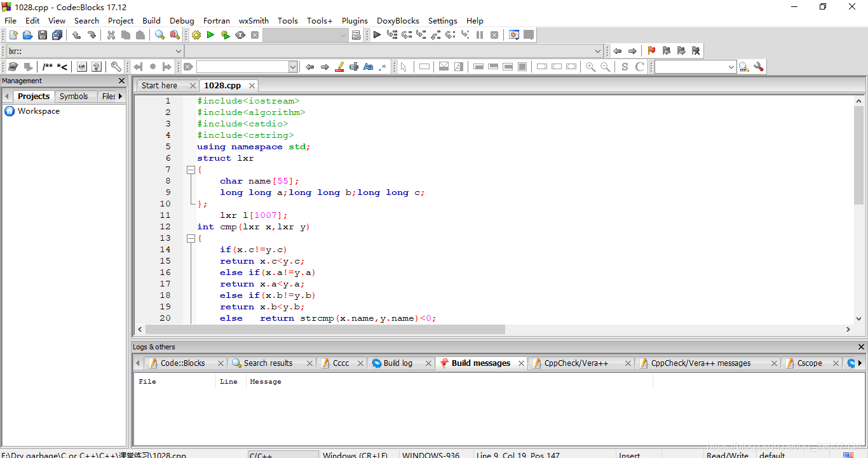Open DoxyBlocks preferences wrench icon

tap(116, 67)
